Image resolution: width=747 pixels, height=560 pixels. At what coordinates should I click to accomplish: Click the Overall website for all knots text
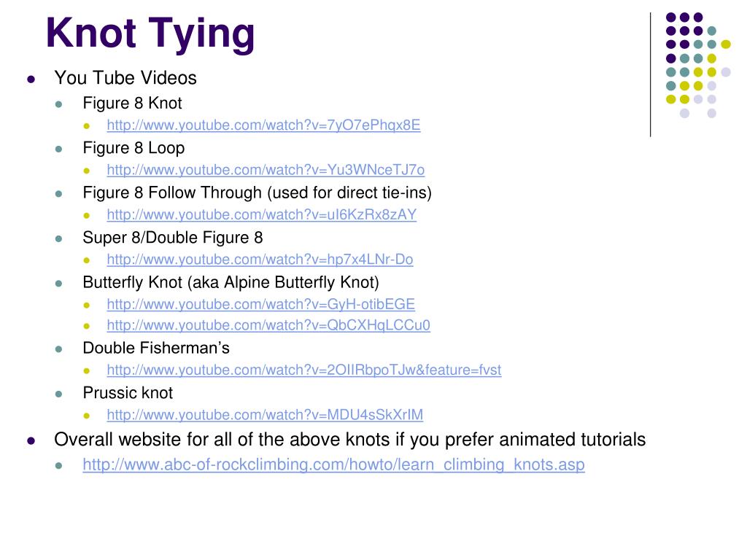point(349,440)
